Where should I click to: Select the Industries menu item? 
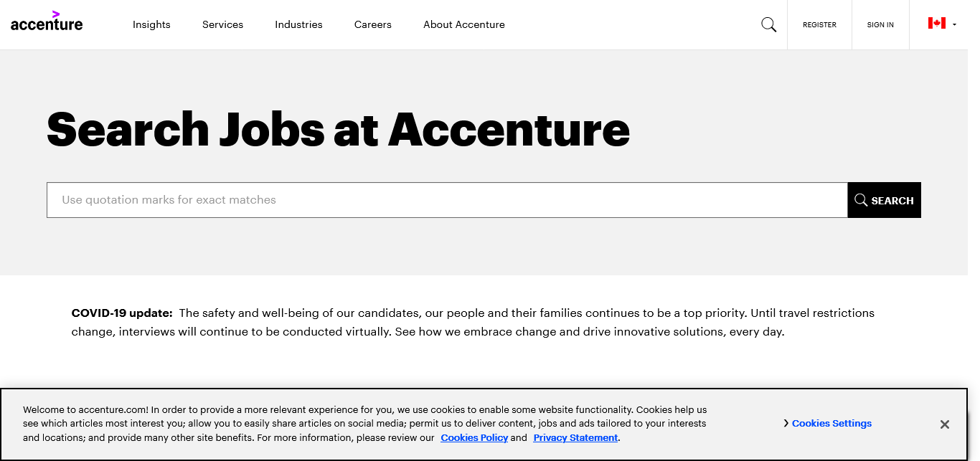pos(298,24)
